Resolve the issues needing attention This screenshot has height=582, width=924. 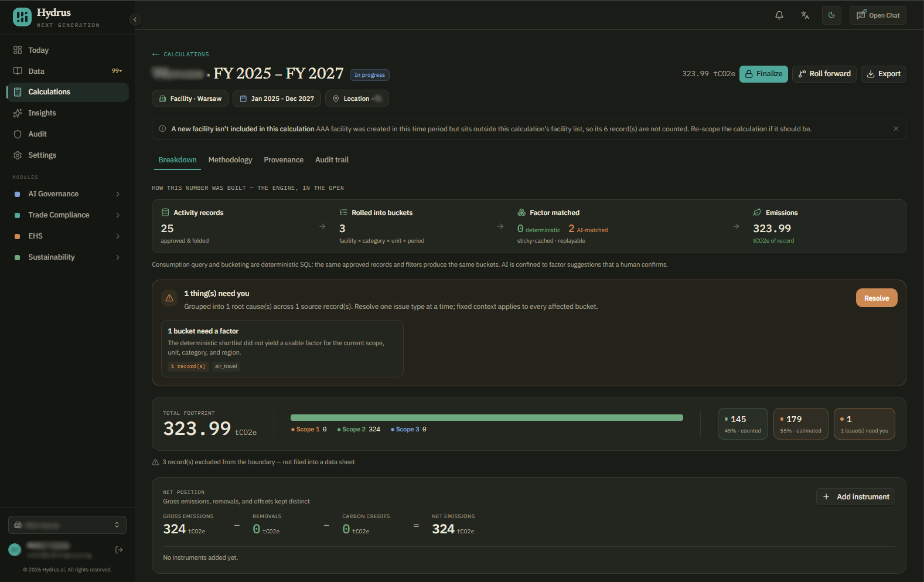[x=877, y=298]
